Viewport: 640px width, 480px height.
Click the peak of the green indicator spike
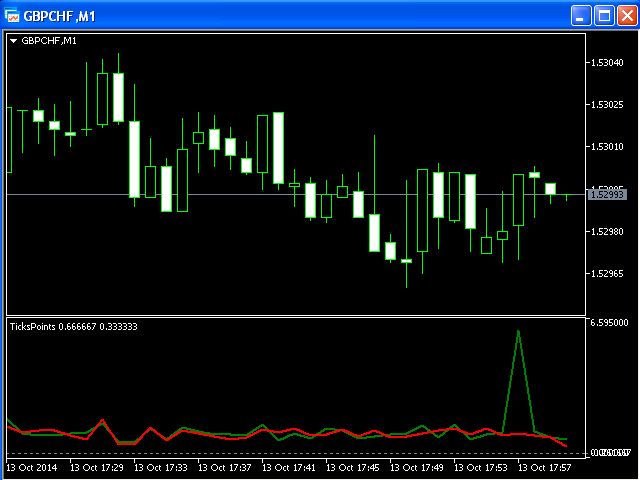click(518, 331)
